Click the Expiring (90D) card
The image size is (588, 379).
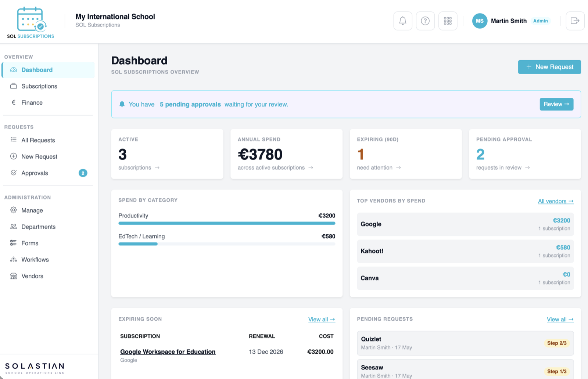(406, 154)
